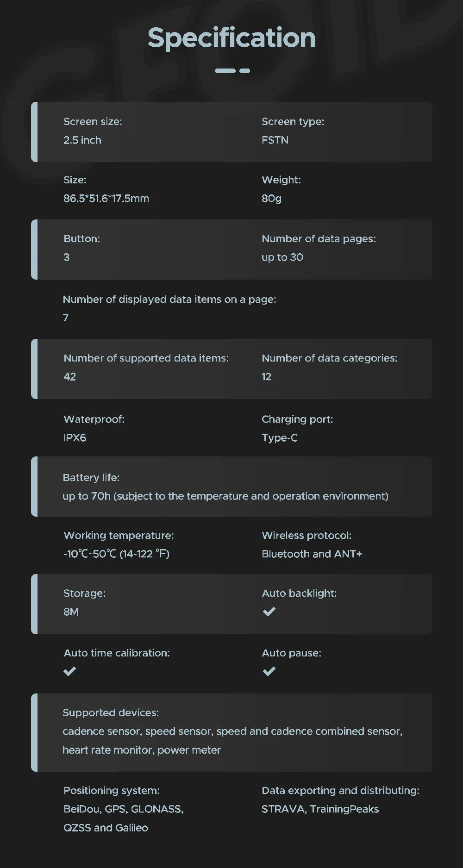Image resolution: width=463 pixels, height=868 pixels.
Task: Select the 2.5 inch screen size value
Action: tap(82, 140)
